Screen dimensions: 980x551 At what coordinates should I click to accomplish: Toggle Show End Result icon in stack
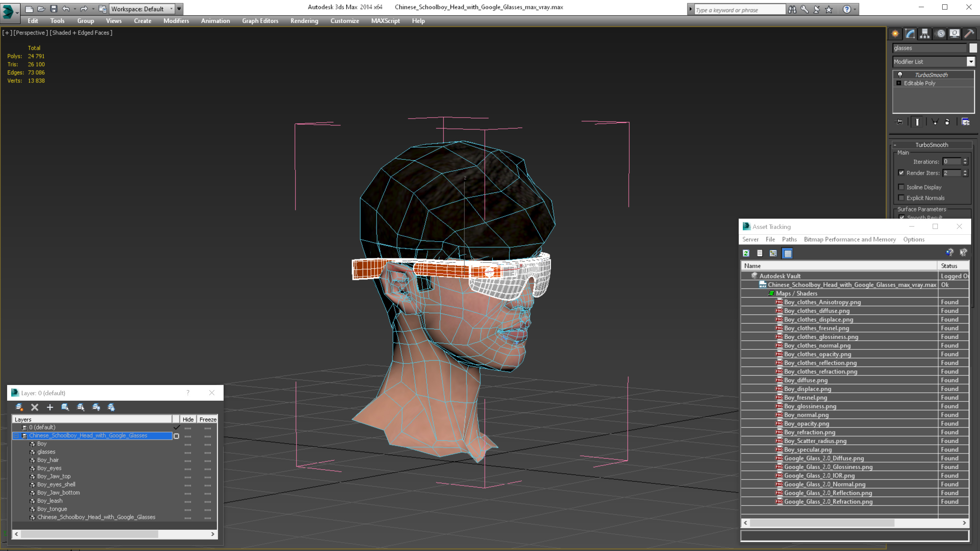tap(917, 122)
